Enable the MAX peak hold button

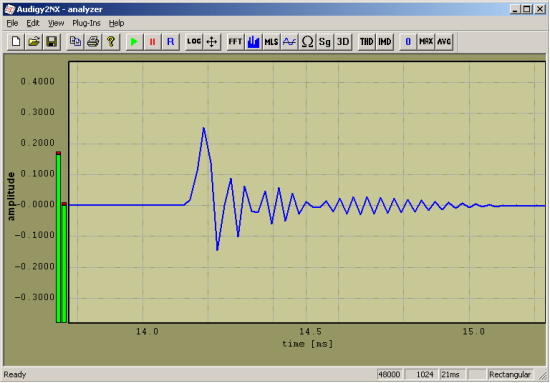[426, 42]
